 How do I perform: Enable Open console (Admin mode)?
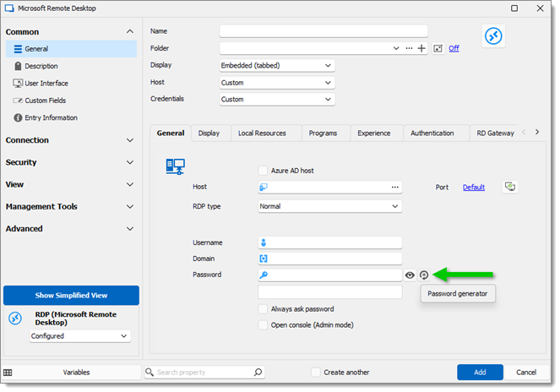pyautogui.click(x=263, y=324)
